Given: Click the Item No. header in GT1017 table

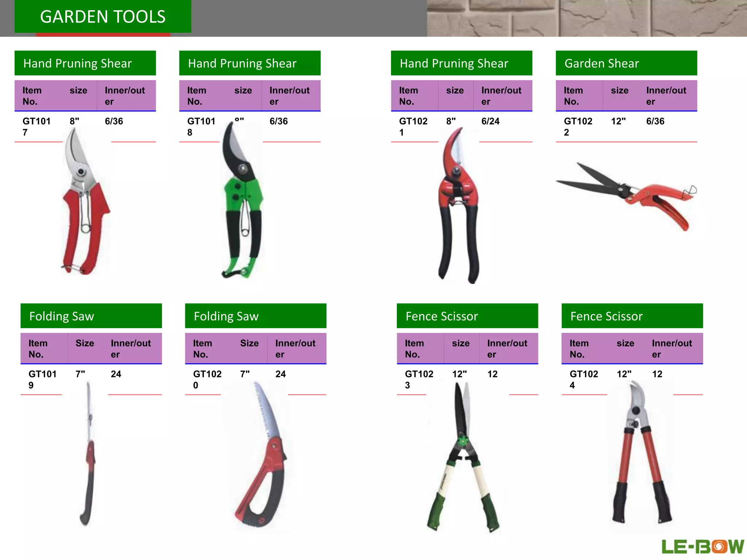Looking at the screenshot, I should pyautogui.click(x=32, y=96).
